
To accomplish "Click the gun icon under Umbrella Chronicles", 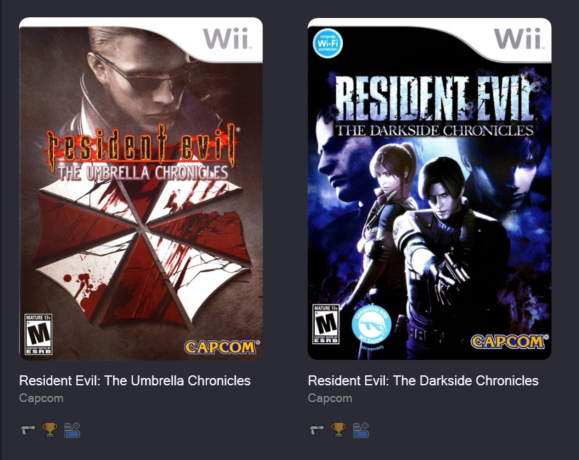I will [28, 430].
